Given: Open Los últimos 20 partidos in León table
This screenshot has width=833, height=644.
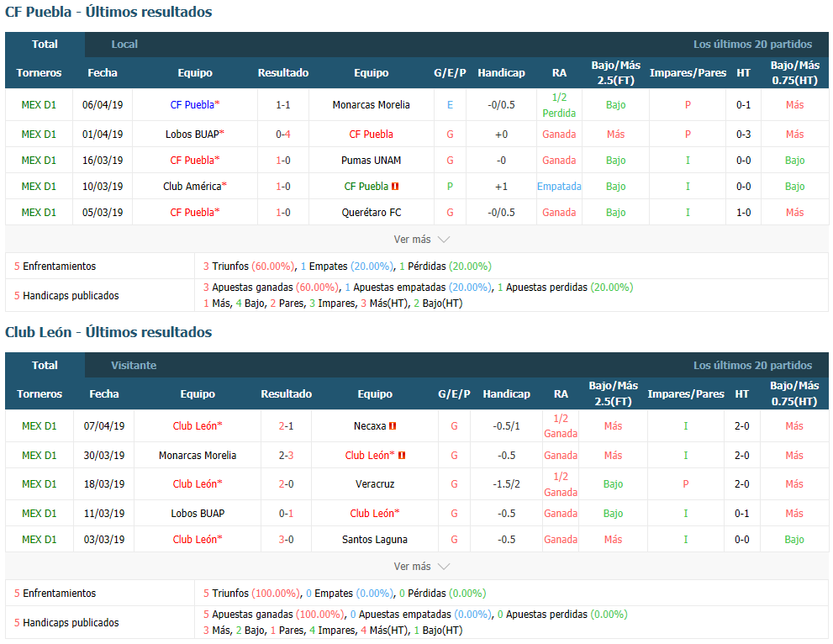Looking at the screenshot, I should [x=752, y=365].
